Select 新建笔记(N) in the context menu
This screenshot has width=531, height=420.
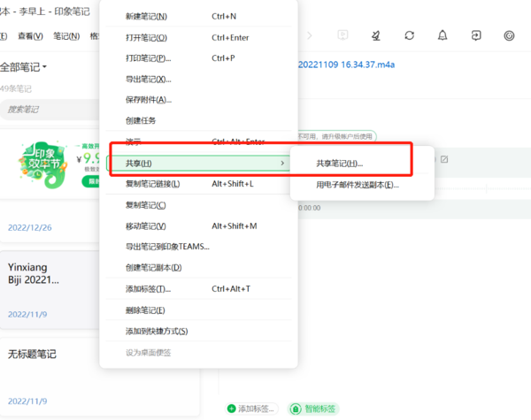pyautogui.click(x=145, y=17)
